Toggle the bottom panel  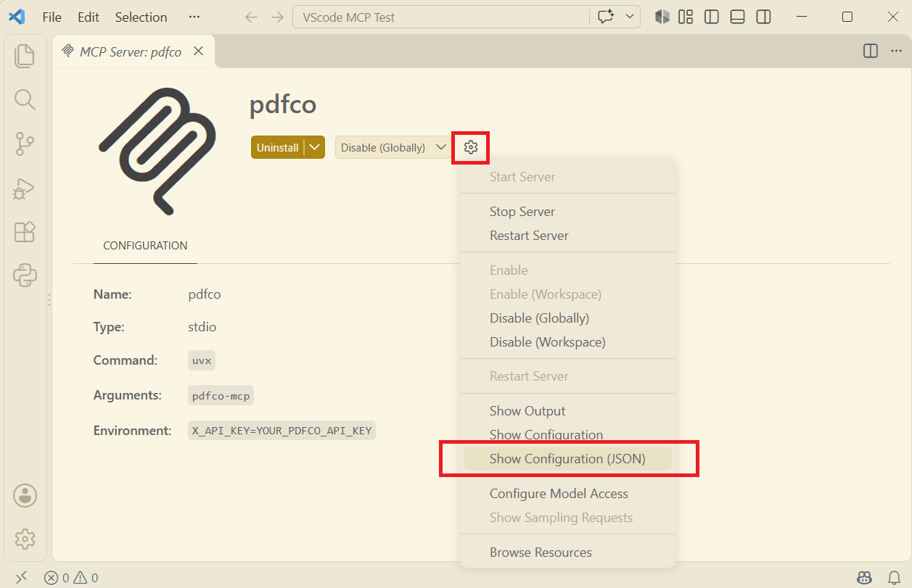click(x=737, y=17)
